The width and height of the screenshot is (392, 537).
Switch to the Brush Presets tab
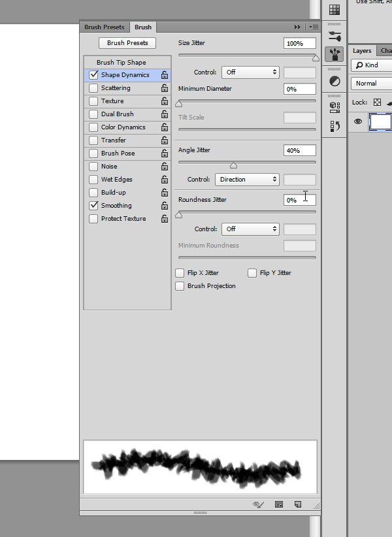tap(105, 27)
